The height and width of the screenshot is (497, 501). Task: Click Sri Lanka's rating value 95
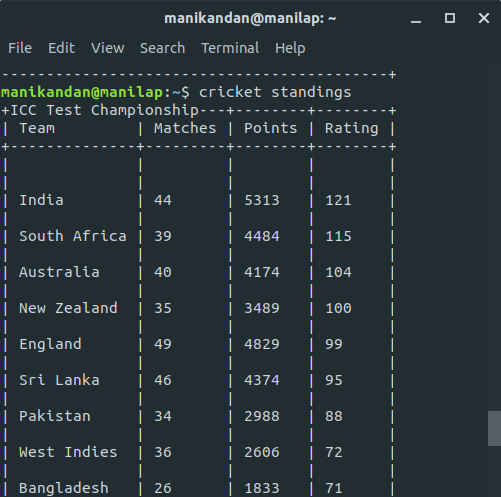point(334,380)
